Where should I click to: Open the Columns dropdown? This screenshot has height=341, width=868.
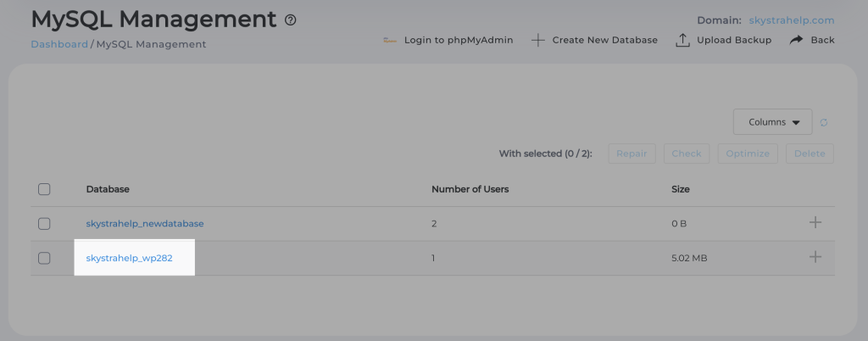click(x=773, y=122)
